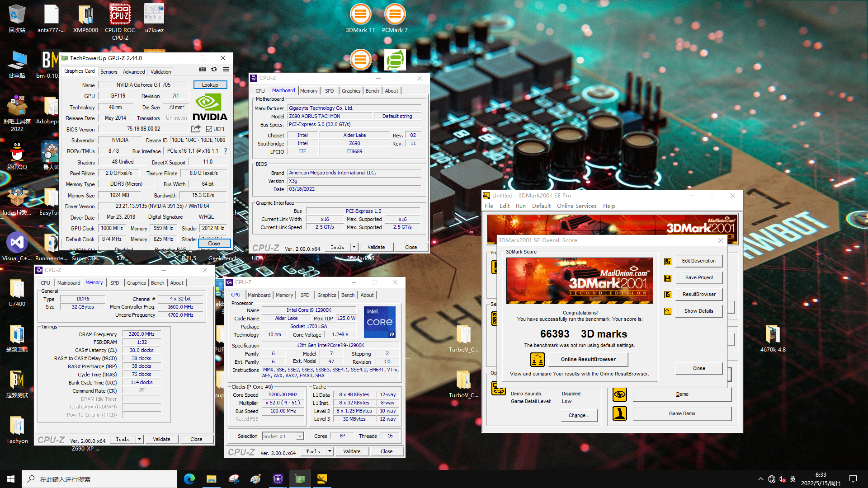Screen dimensions: 868x488
Task: Click the icon beside Edit Description
Action: click(x=668, y=261)
